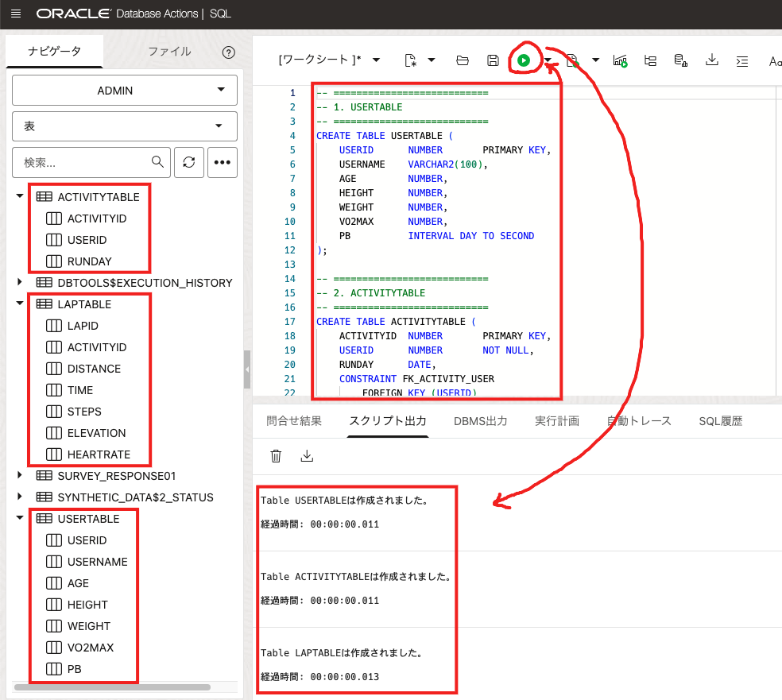
Task: Open a file with the folder icon
Action: (463, 60)
